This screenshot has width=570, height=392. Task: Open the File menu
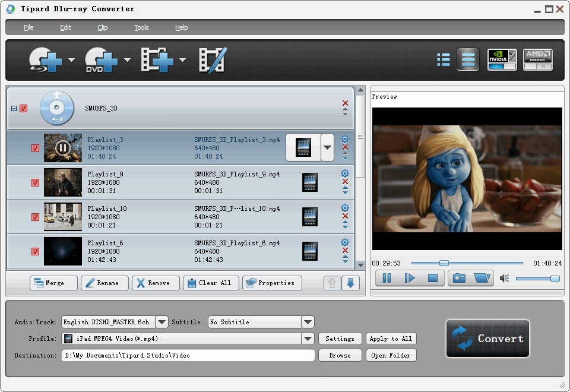tap(28, 27)
